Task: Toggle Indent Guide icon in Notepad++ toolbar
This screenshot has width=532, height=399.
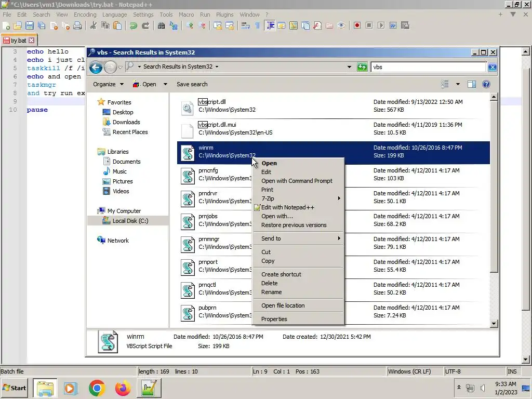Action: point(270,26)
